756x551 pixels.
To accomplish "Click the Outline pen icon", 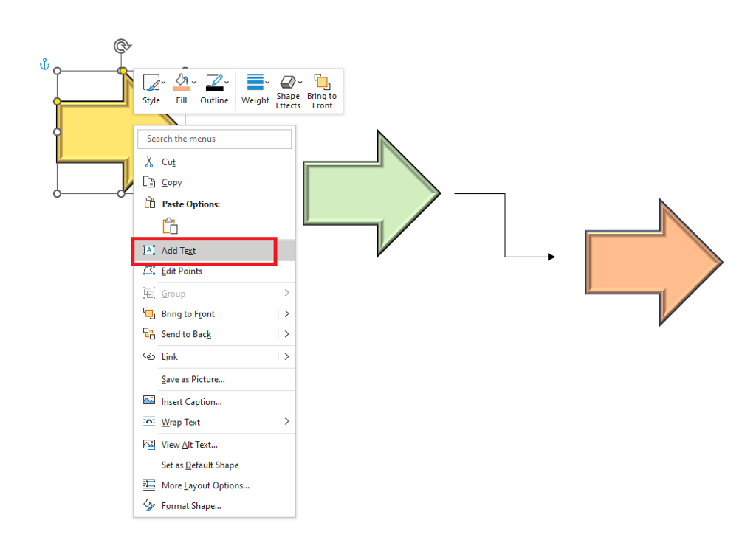I will pyautogui.click(x=214, y=80).
